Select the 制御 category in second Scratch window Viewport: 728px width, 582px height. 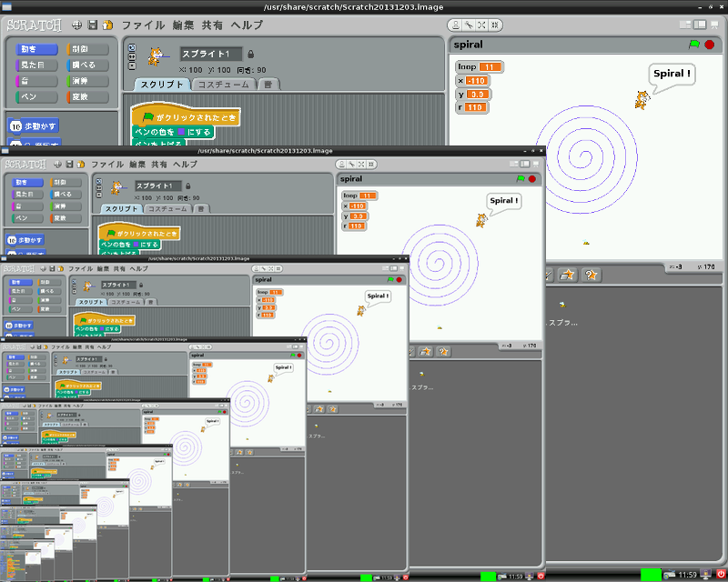pos(66,183)
